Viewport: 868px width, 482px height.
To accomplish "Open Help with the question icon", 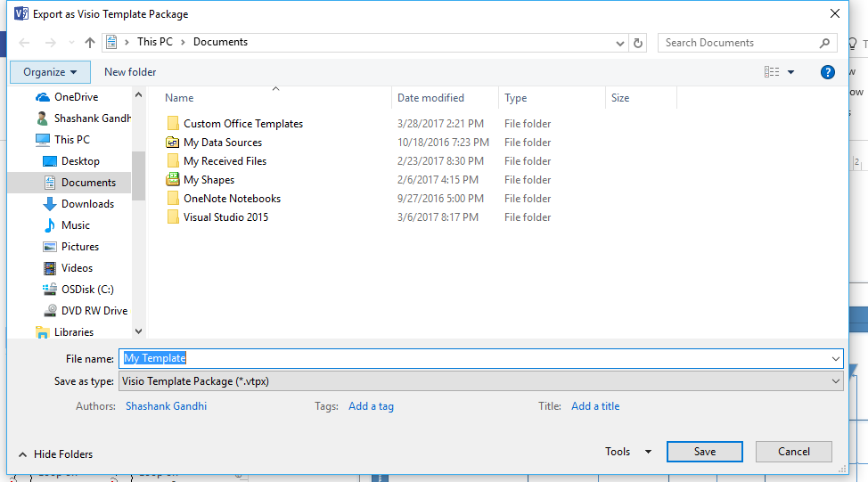I will click(827, 72).
